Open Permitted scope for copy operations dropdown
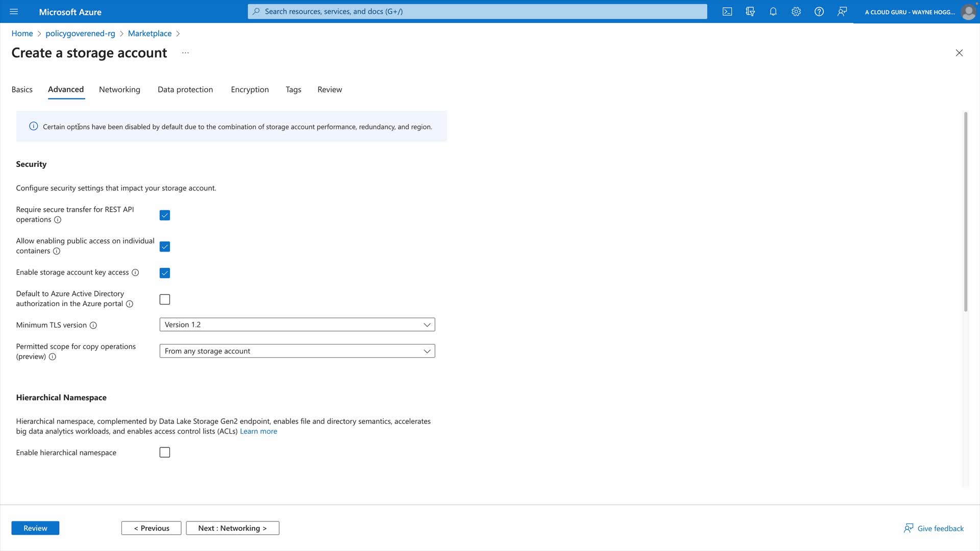 coord(297,352)
